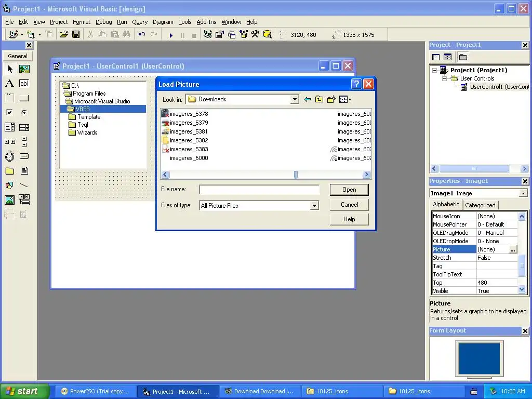This screenshot has width=532, height=399.
Task: Select the PictureBox tool in toolbox
Action: tap(24, 69)
